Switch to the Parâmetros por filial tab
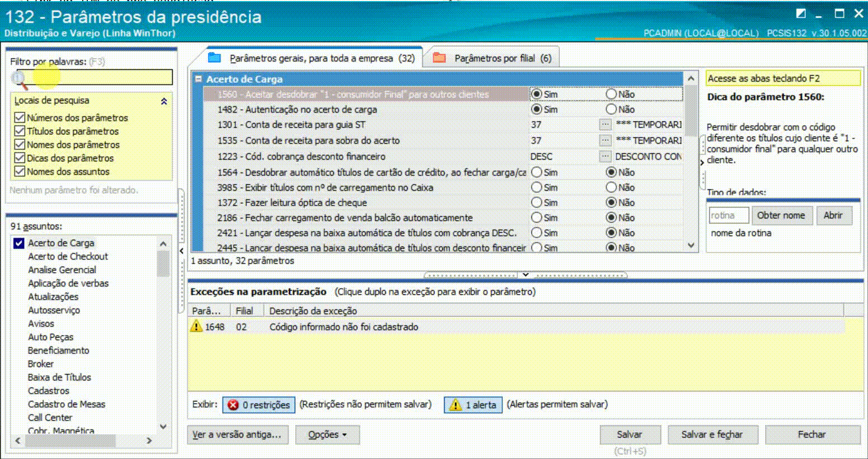Screen dimensions: 868x459 point(492,58)
